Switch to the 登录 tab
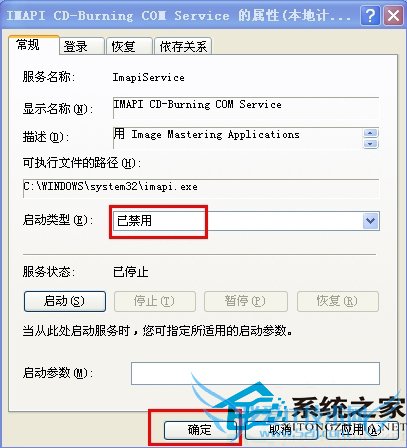This screenshot has height=448, width=407. coord(82,46)
